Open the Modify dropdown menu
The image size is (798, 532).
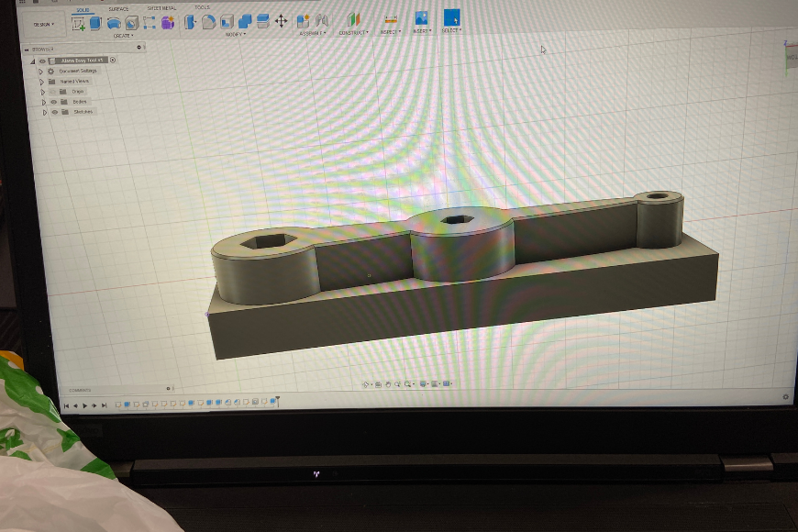[235, 34]
